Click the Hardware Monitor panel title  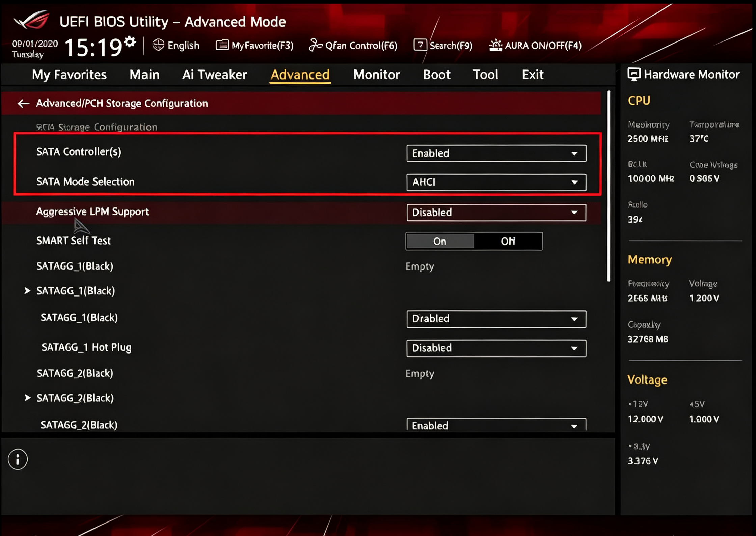[x=692, y=74]
